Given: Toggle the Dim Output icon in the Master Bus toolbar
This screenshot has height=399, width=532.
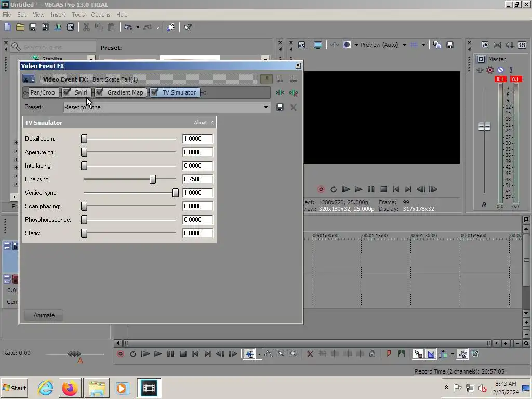Looking at the screenshot, I should coord(510,45).
